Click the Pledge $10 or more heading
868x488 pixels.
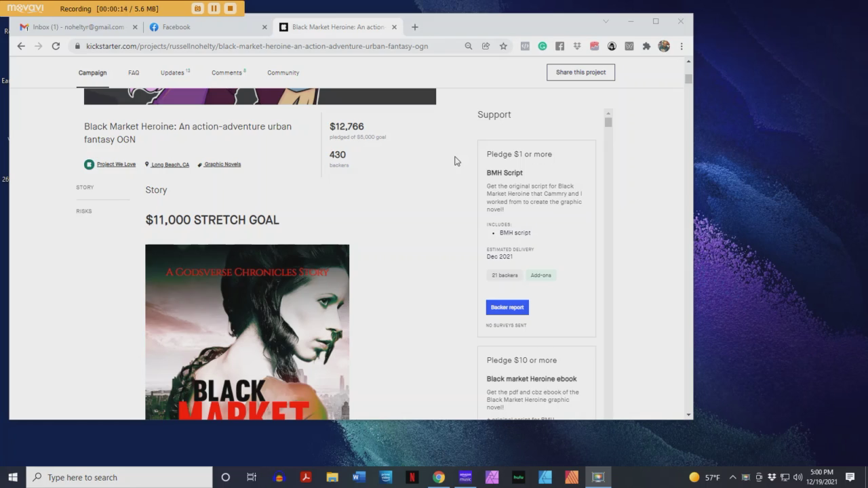[x=521, y=360]
